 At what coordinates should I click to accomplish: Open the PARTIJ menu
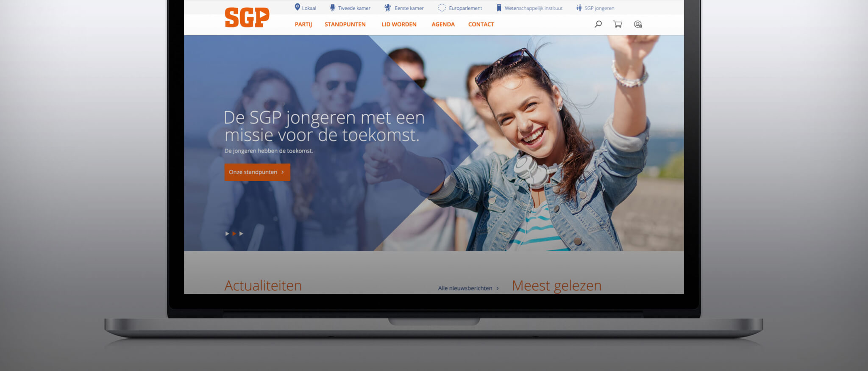(x=303, y=24)
